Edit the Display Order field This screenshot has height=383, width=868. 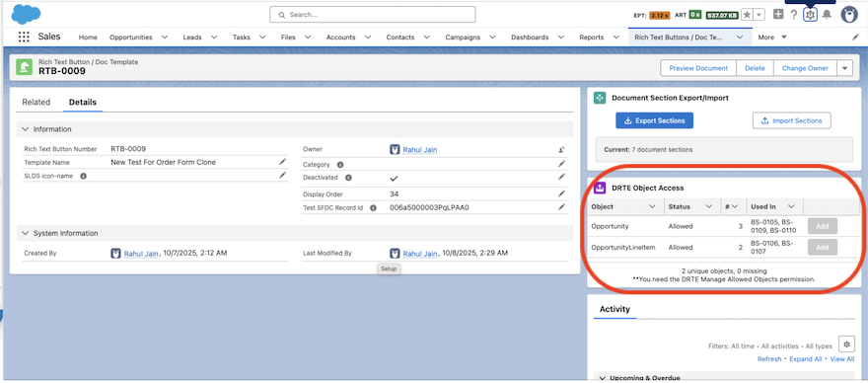coord(561,194)
